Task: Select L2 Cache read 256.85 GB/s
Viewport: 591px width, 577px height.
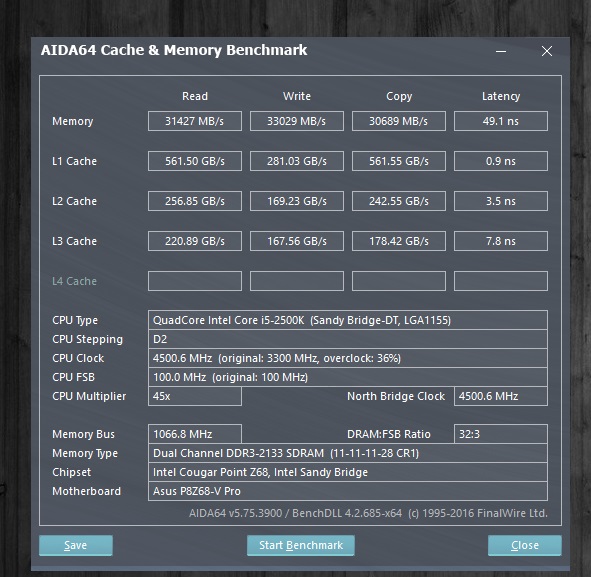Action: click(x=195, y=201)
